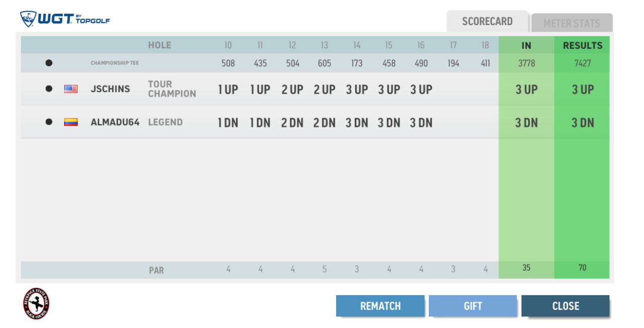
Task: Click JSCHINS 1 UP score on hole 10
Action: 228,90
